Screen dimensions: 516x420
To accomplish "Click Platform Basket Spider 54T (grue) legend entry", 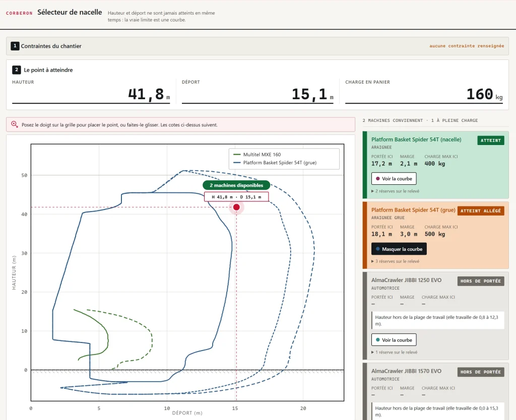I will tap(275, 163).
